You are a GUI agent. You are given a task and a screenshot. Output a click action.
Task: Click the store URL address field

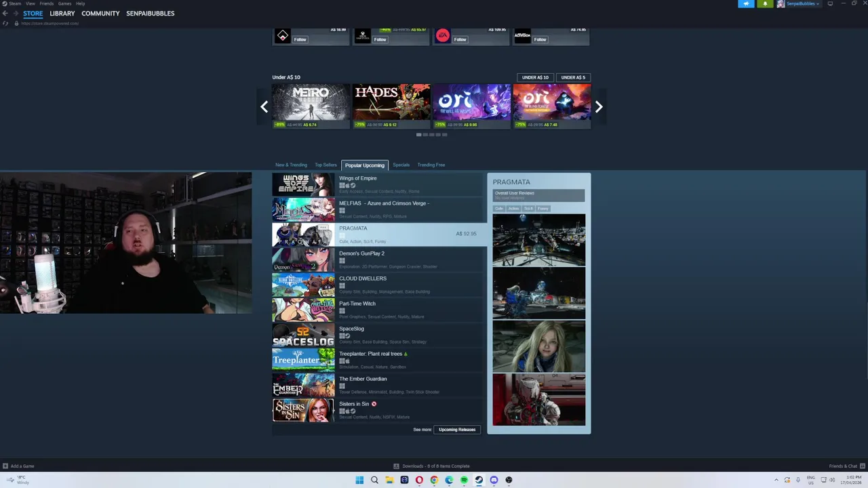click(x=50, y=23)
